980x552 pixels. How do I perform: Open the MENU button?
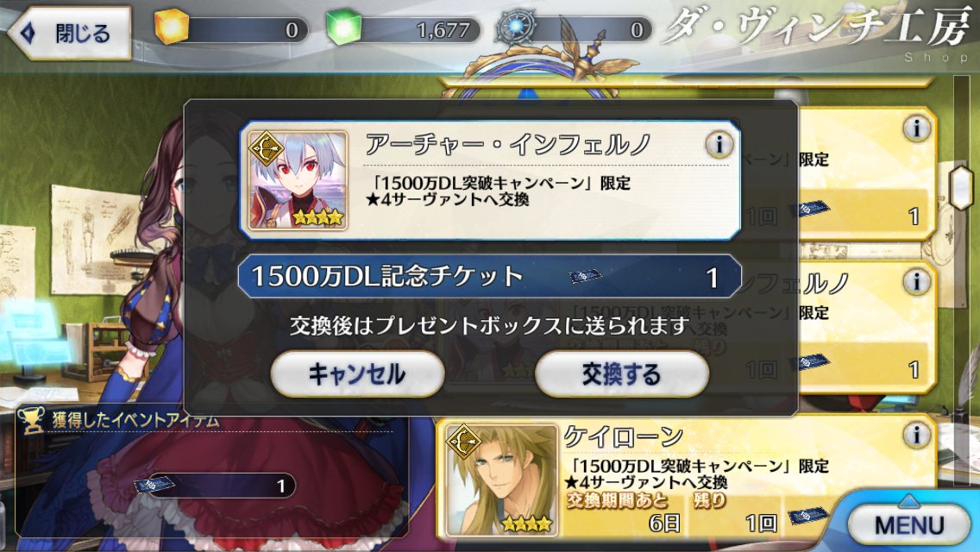(909, 525)
